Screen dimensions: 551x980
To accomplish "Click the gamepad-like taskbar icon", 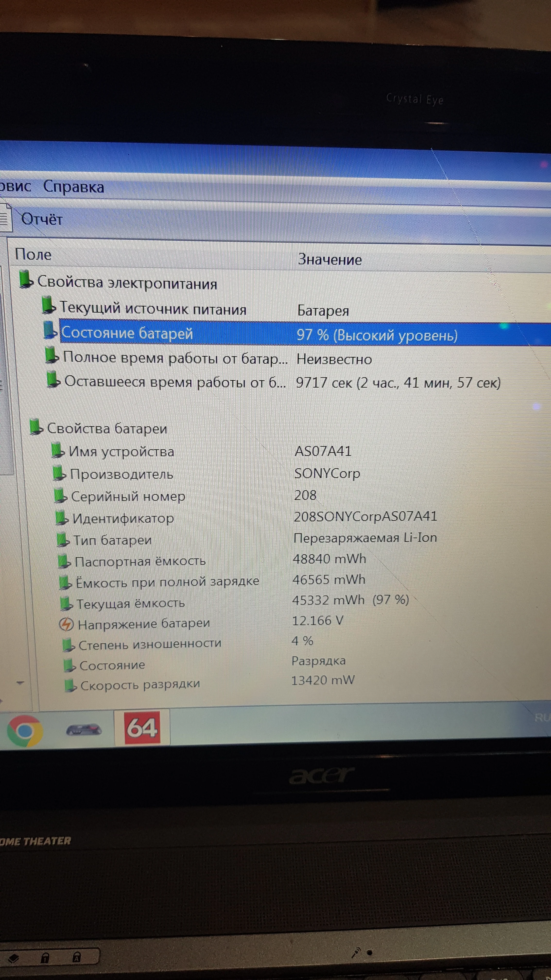I will [84, 730].
